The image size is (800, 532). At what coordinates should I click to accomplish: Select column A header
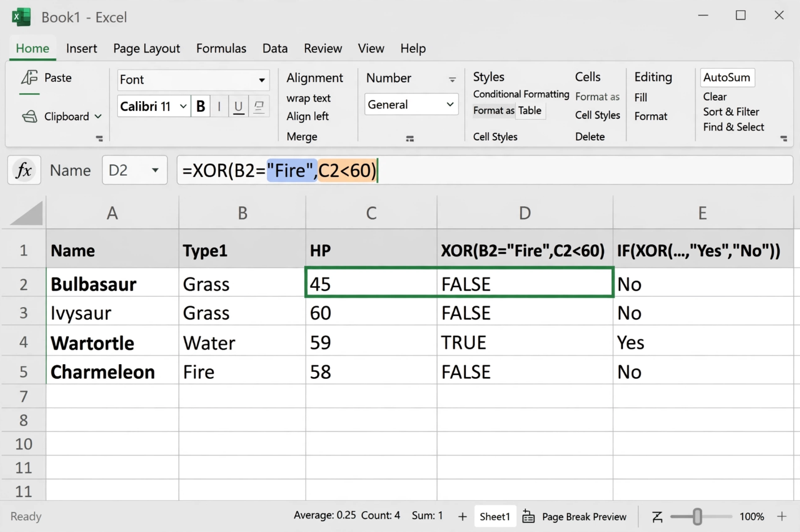coord(112,213)
